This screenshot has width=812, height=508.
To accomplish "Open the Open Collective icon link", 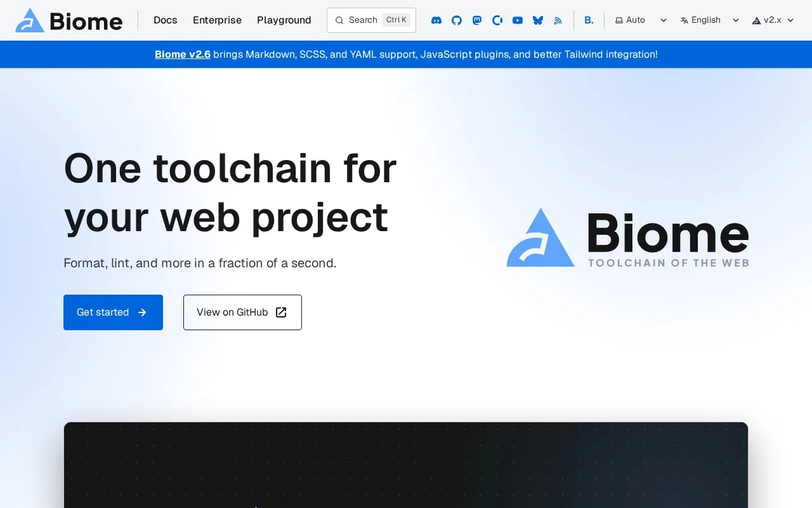I will (497, 20).
